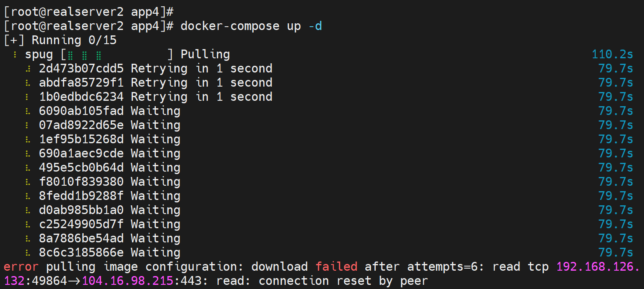Click the spinner beside layer d0ab985bb1a0
644x289 pixels.
click(x=28, y=210)
